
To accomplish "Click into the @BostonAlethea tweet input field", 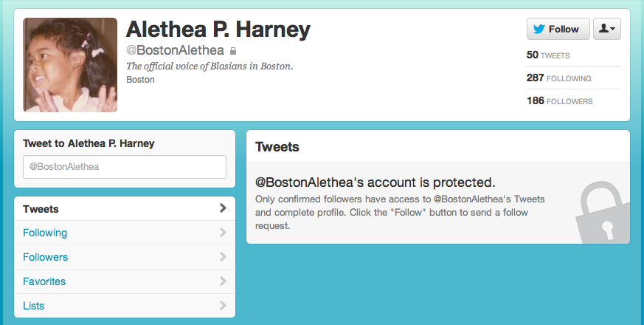I will click(125, 167).
